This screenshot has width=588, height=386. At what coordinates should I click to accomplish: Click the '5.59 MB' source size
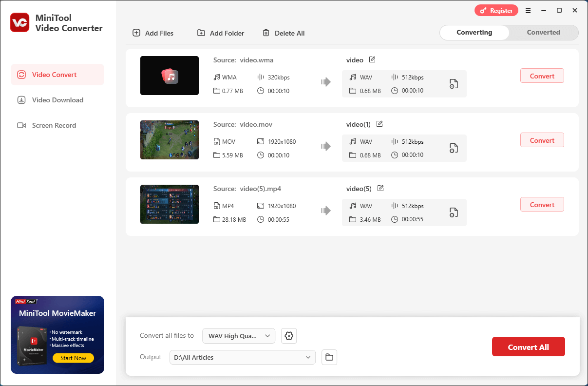232,155
